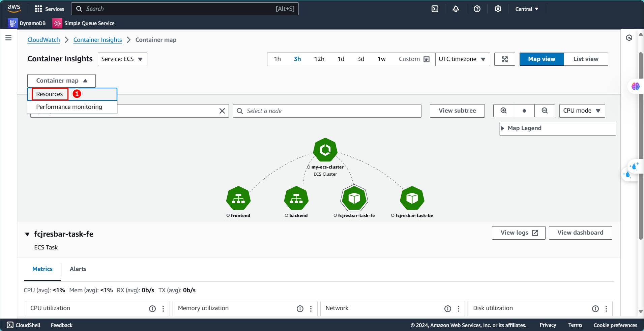
Task: Switch to the Metrics tab
Action: [42, 269]
